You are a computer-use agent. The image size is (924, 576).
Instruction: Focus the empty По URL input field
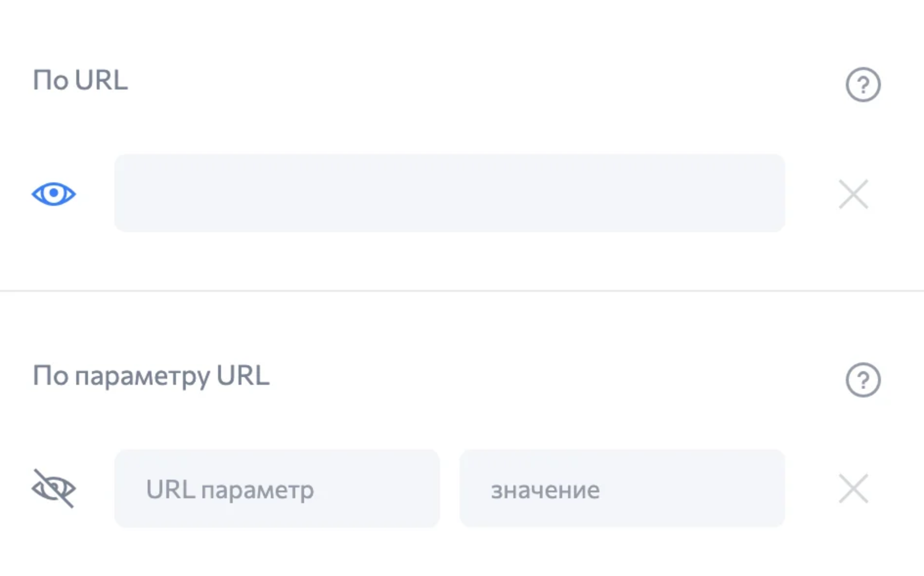click(x=449, y=193)
